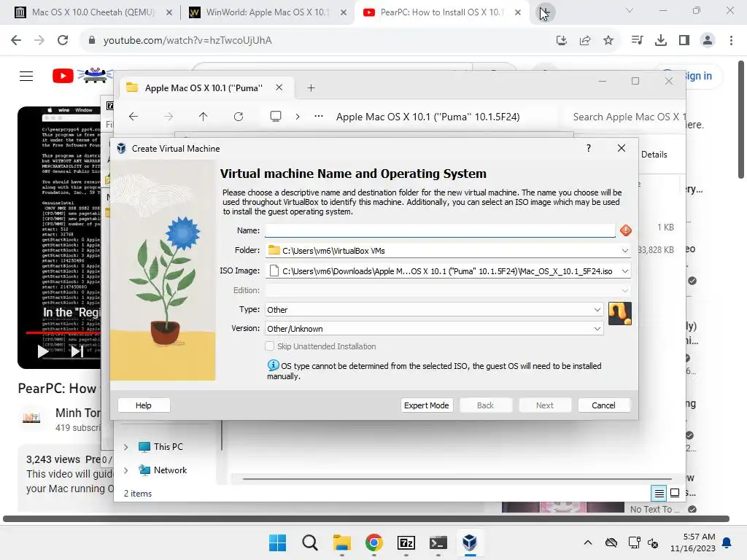Screen dimensions: 747x560
Task: Play the YouTube video
Action: click(43, 351)
